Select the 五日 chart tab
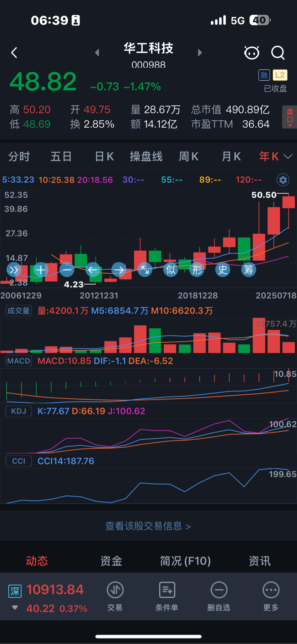Viewport: 297px width, 644px height. tap(61, 157)
